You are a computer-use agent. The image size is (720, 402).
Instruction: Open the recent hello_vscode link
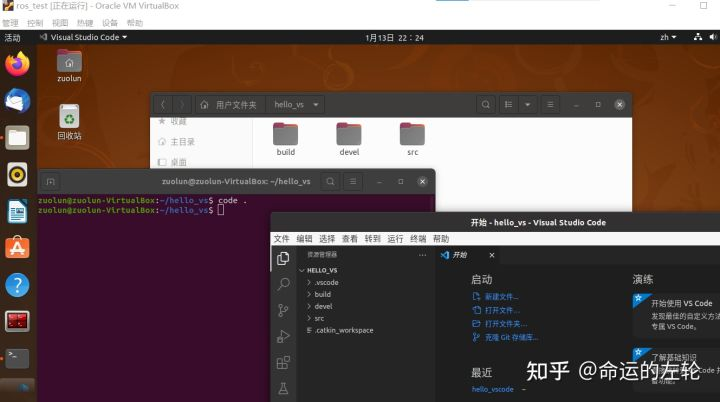493,389
